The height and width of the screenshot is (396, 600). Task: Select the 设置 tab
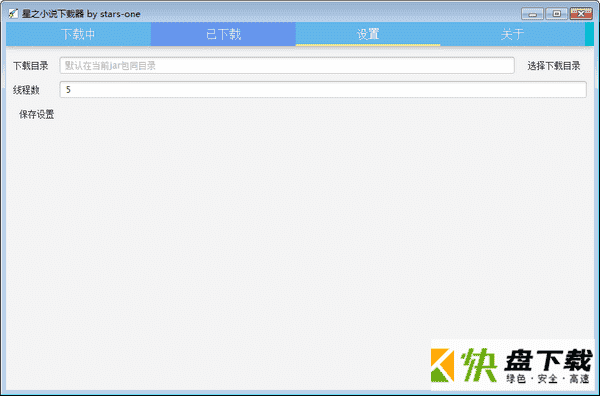tap(368, 34)
